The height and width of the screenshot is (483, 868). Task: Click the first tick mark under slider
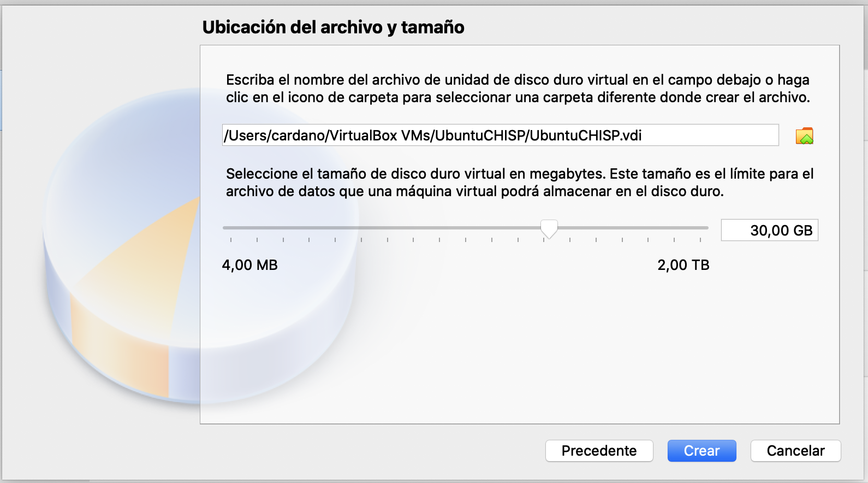(x=231, y=240)
